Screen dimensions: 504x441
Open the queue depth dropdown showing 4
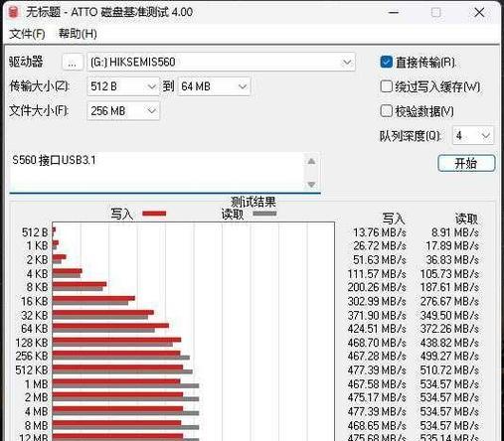(473, 135)
